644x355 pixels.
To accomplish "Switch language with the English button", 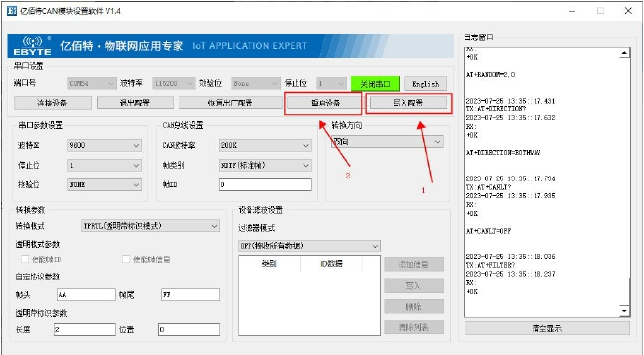I will [425, 84].
